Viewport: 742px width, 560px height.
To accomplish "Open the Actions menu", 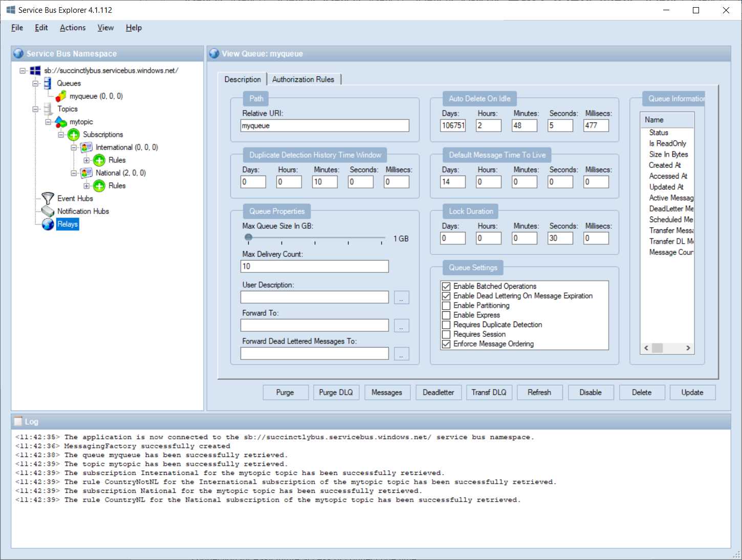I will point(73,28).
